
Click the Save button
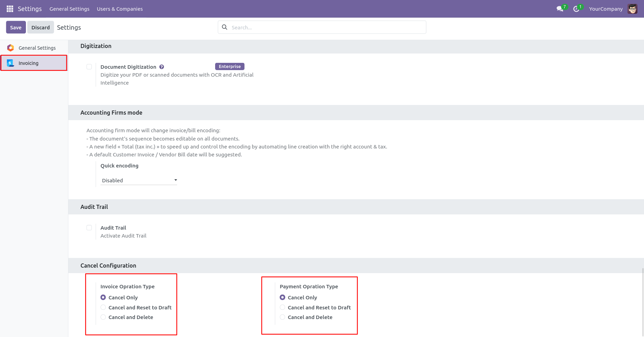click(16, 27)
